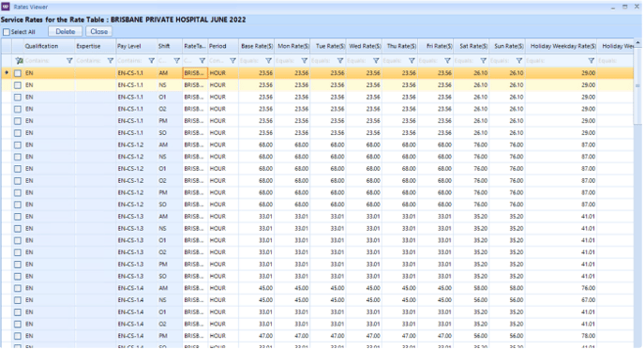
Task: Check the EN-CS-1.2 AM row checkbox
Action: 17,144
